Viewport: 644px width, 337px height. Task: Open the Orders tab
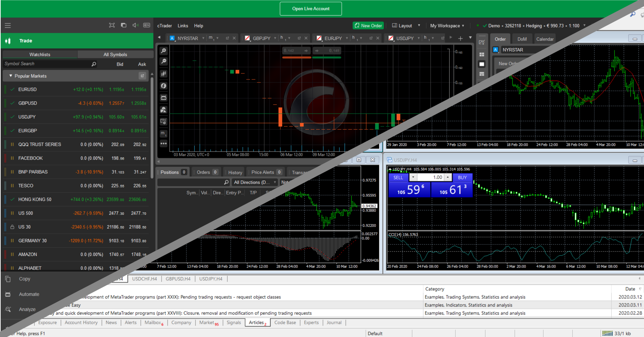[x=207, y=172]
